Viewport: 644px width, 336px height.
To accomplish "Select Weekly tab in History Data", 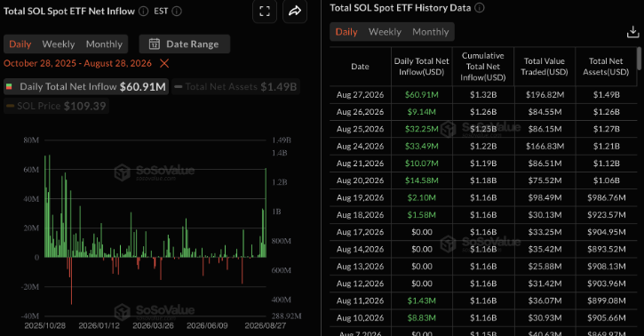I will [385, 32].
